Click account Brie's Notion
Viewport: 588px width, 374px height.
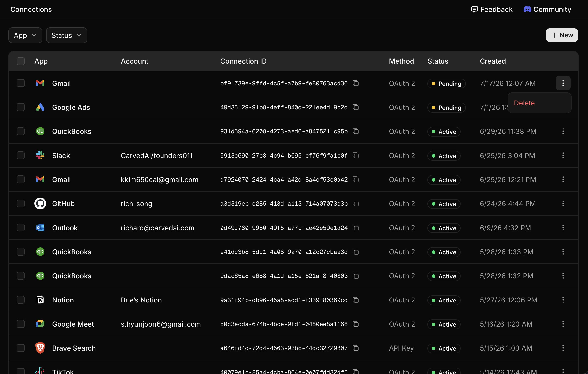click(141, 300)
